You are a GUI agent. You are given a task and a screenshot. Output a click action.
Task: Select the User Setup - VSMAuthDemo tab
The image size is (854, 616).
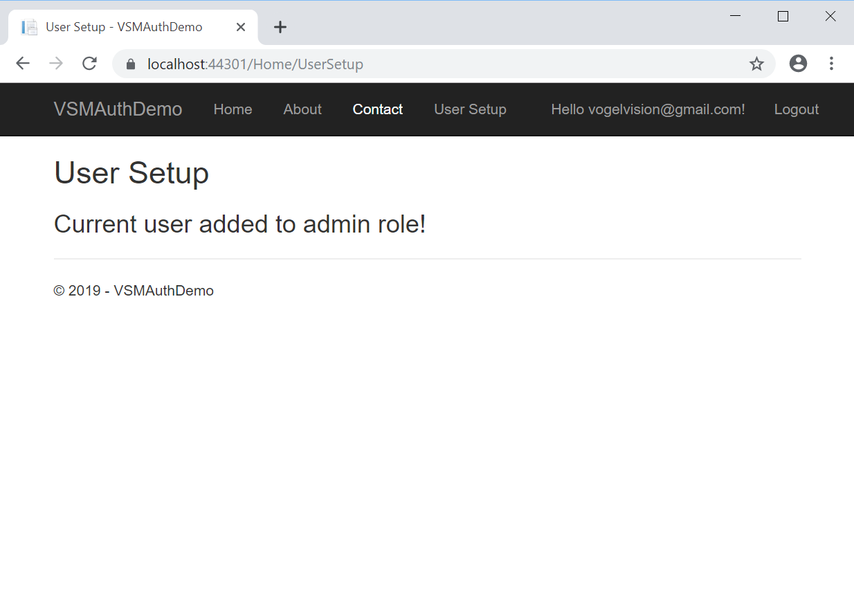(x=125, y=27)
